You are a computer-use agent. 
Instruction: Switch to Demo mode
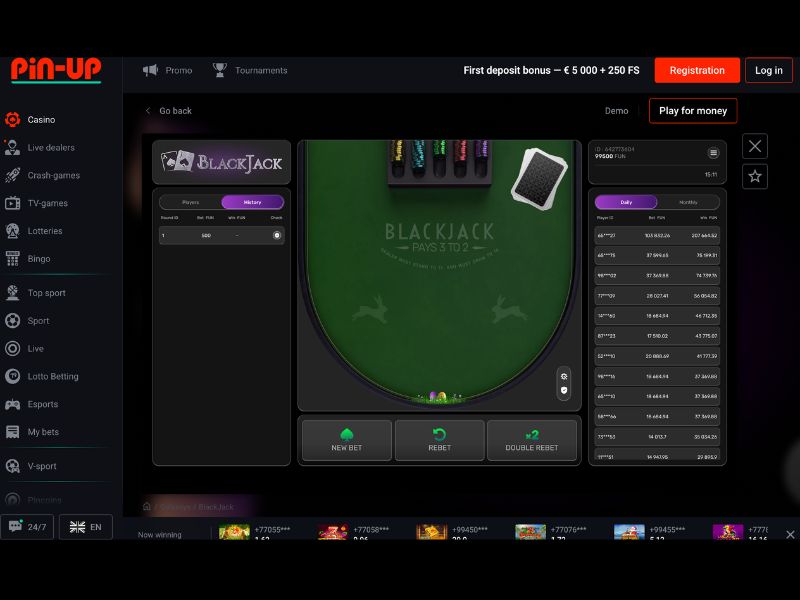[x=616, y=111]
